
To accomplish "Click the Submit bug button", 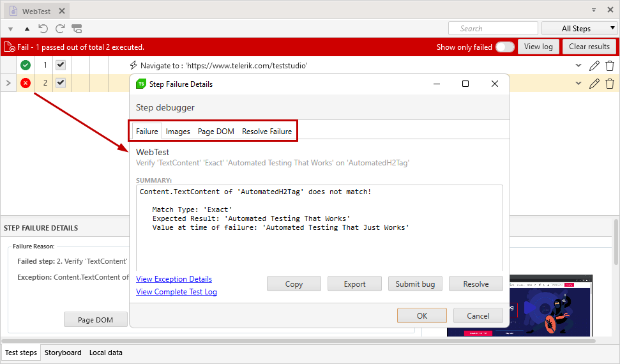I will click(415, 284).
